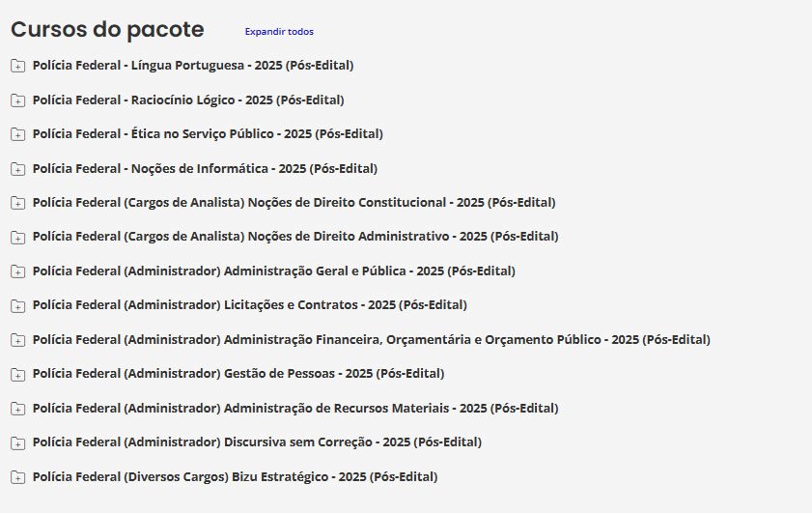Expand folder icon for Administração Geral e Pública
The width and height of the screenshot is (812, 513).
(17, 271)
